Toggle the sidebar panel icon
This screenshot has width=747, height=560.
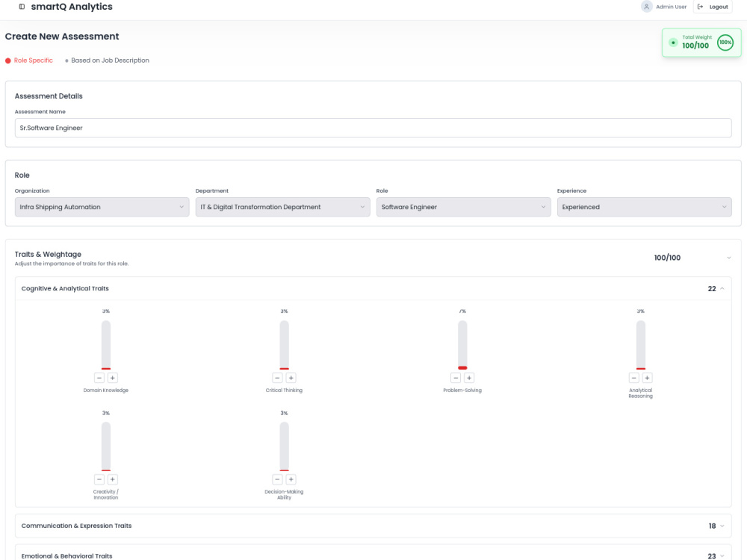coord(22,7)
